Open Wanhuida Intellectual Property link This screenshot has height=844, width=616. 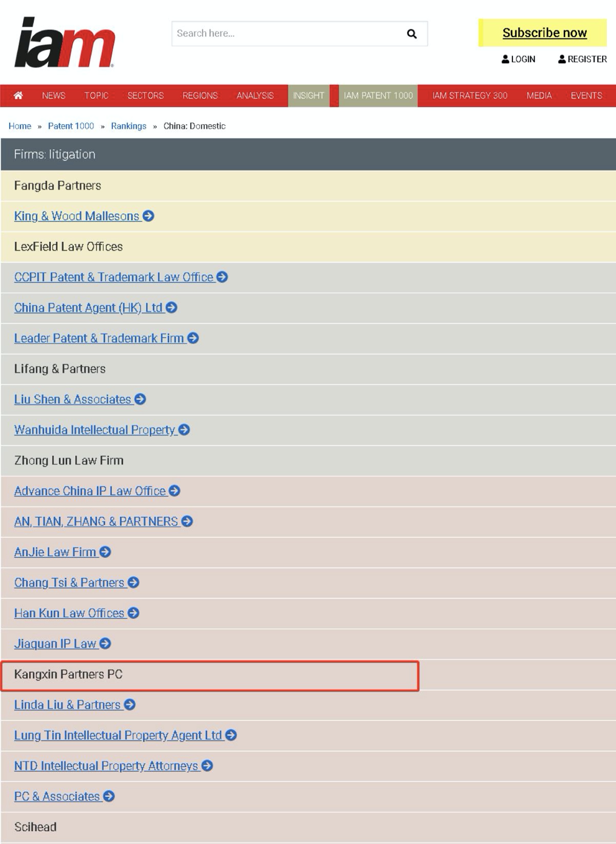click(x=95, y=429)
